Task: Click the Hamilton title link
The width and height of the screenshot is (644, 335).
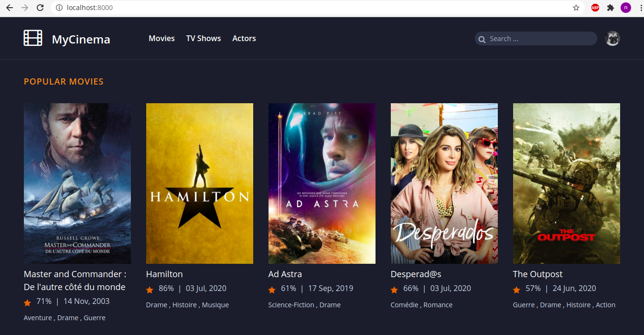Action: tap(164, 274)
